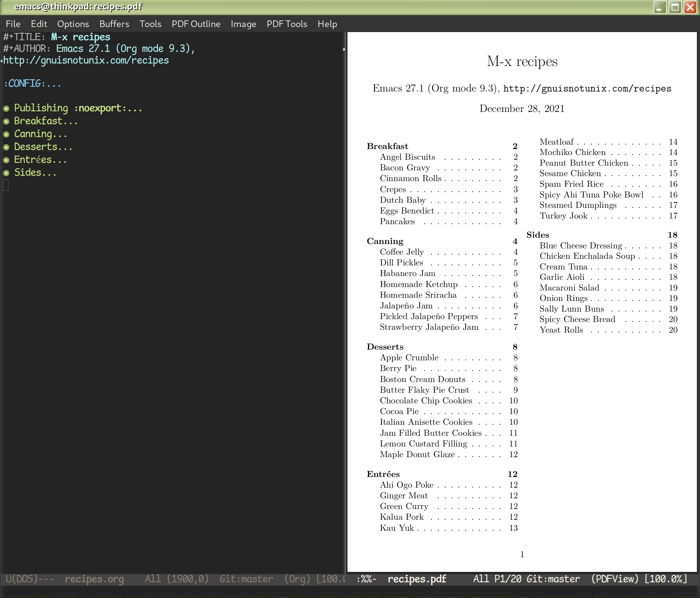The height and width of the screenshot is (598, 700).
Task: Click recipes.org buffer name in mode line
Action: [x=94, y=579]
